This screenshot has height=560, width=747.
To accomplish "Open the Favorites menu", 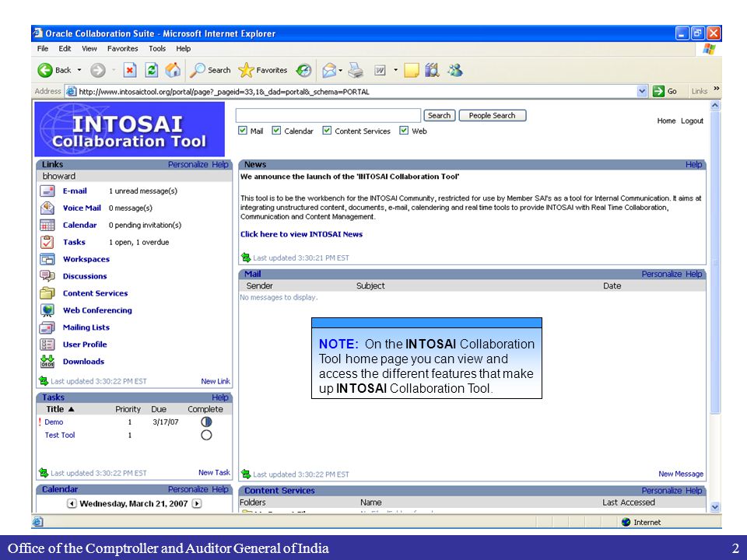I will coord(122,48).
